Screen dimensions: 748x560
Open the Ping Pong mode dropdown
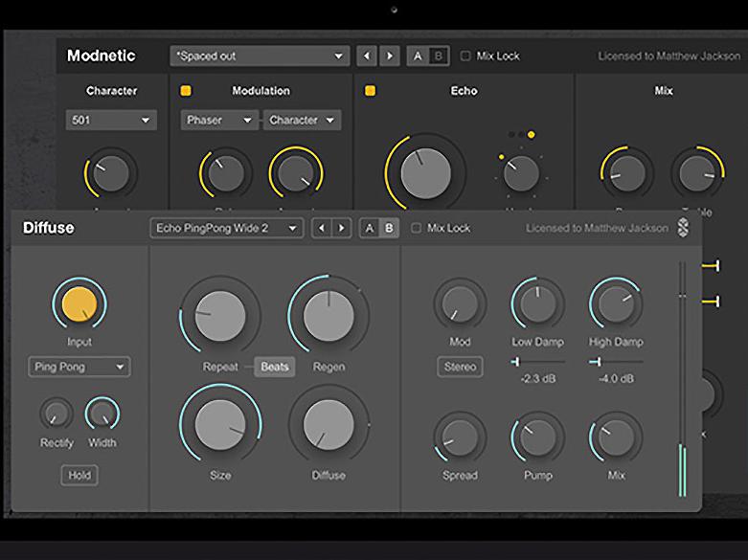(79, 367)
